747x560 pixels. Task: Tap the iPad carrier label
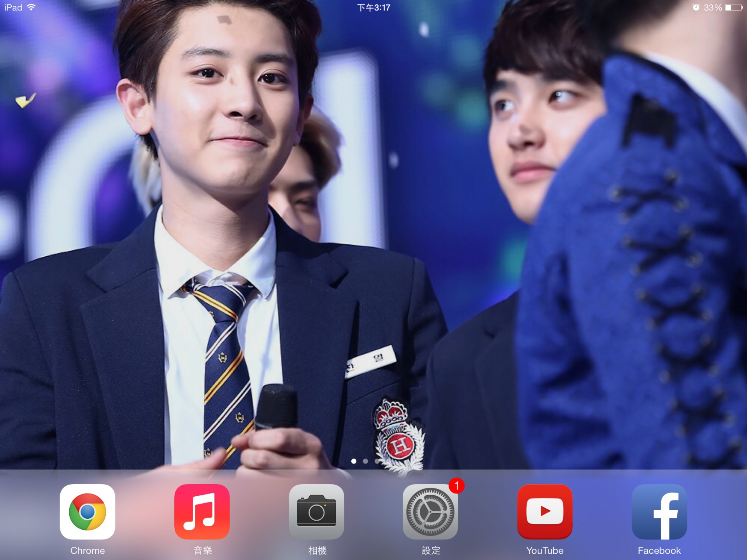click(x=13, y=7)
